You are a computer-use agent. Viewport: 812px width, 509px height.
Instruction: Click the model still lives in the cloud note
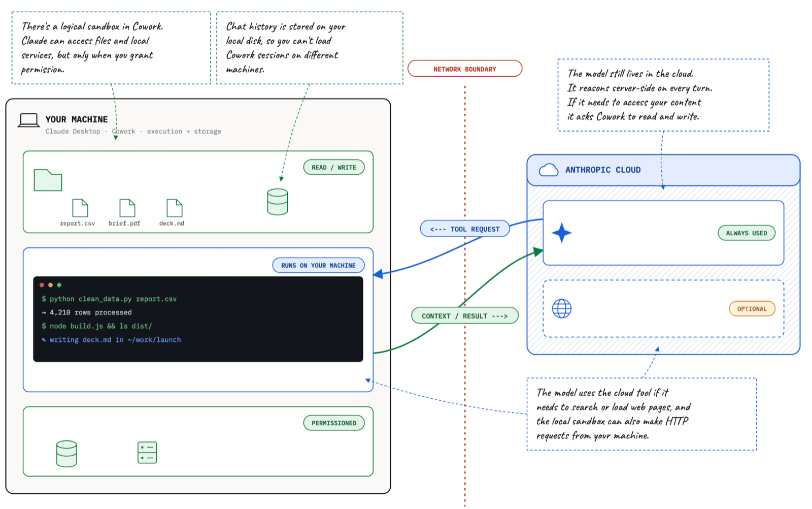[x=663, y=95]
